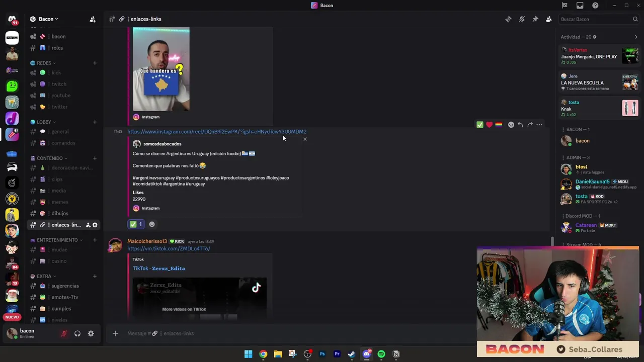Open notification settings bell in channel header
Screen dimensions: 644x362
[x=522, y=19]
